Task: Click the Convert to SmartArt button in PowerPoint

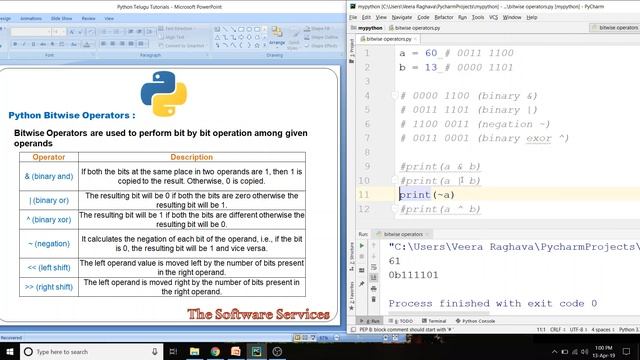Action: pos(182,46)
